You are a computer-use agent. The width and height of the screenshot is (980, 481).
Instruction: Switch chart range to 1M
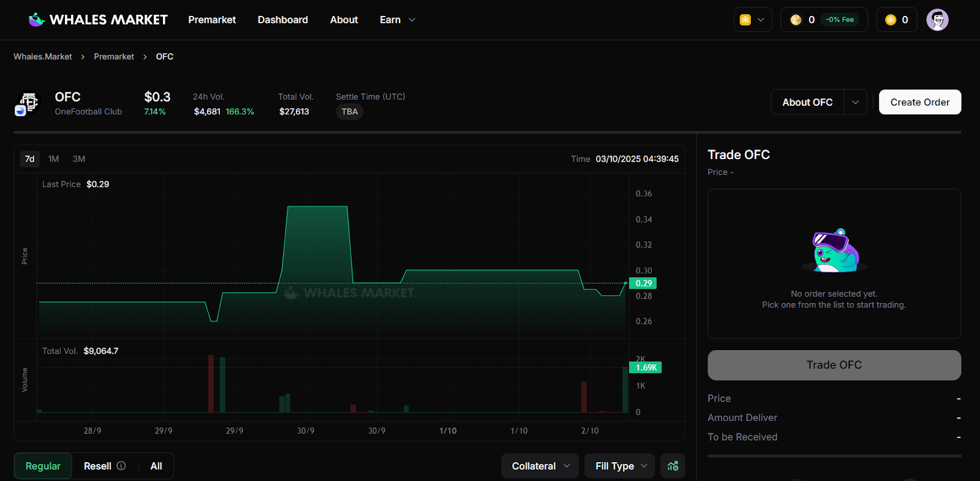click(54, 159)
